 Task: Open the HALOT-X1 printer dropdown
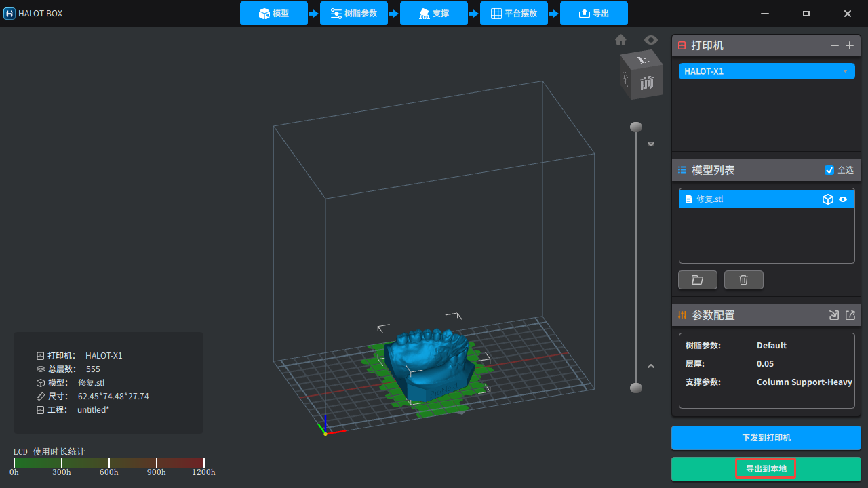(x=767, y=71)
